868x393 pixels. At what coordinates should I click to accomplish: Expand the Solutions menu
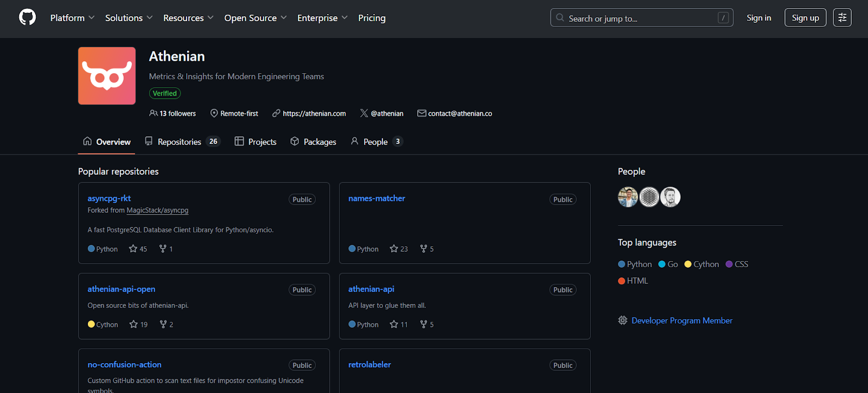pos(129,18)
